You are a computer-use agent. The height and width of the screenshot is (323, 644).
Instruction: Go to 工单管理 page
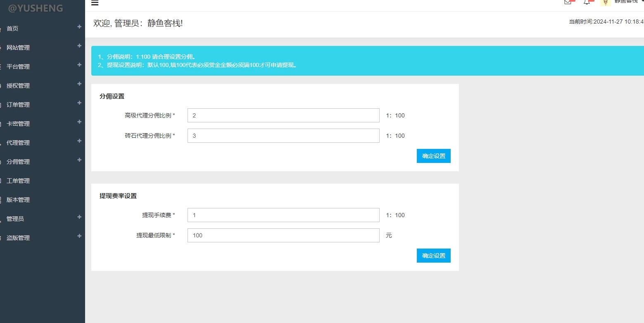[x=18, y=181]
